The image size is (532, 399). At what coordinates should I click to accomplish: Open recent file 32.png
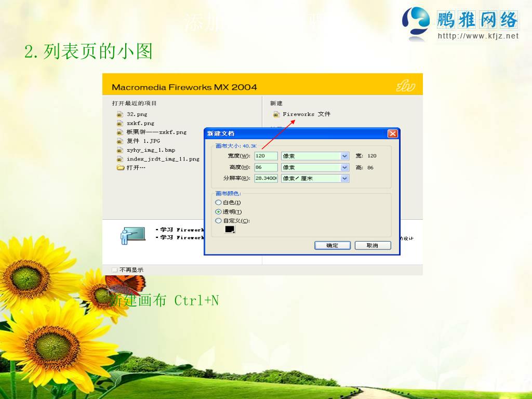(x=137, y=114)
